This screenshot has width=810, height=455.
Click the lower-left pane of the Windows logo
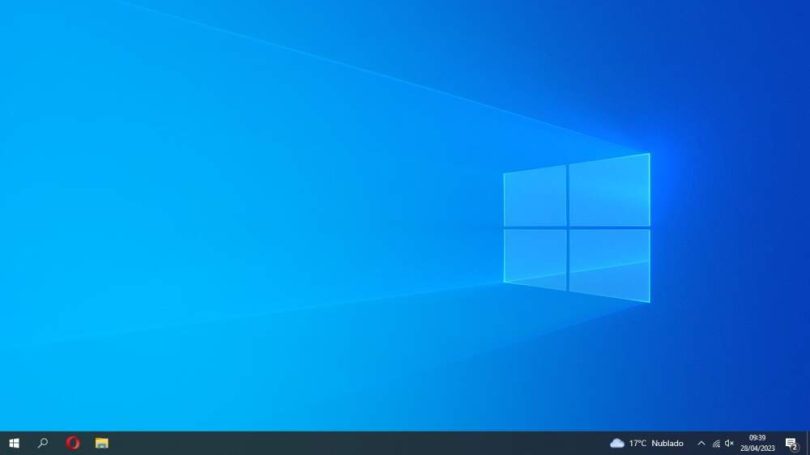tap(535, 256)
